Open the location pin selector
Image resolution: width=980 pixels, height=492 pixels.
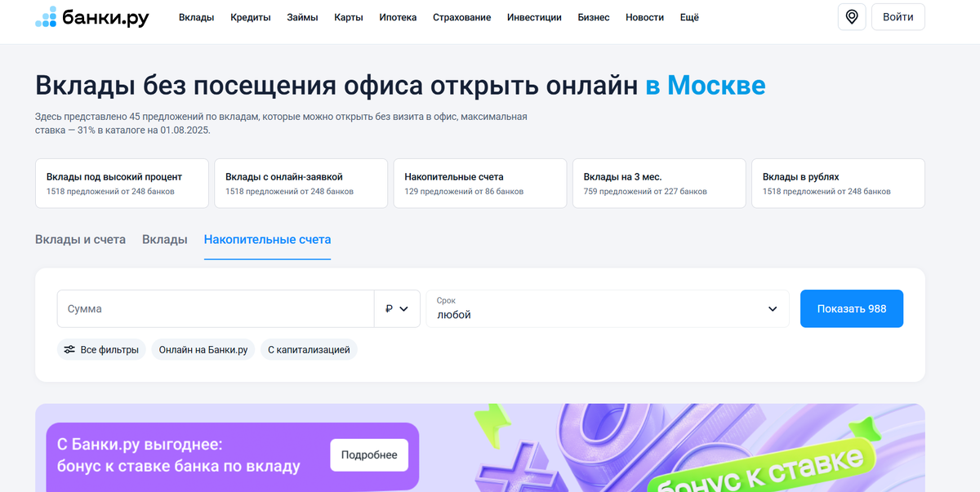(852, 17)
